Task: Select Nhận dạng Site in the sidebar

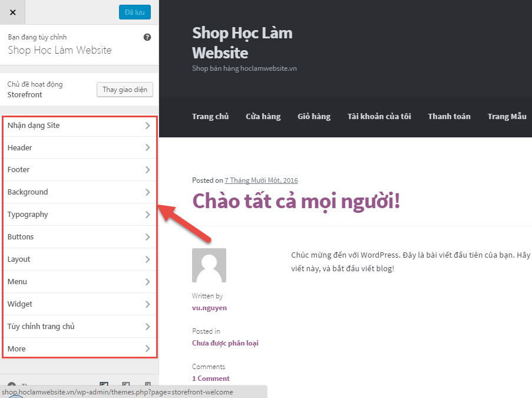Action: [x=80, y=125]
